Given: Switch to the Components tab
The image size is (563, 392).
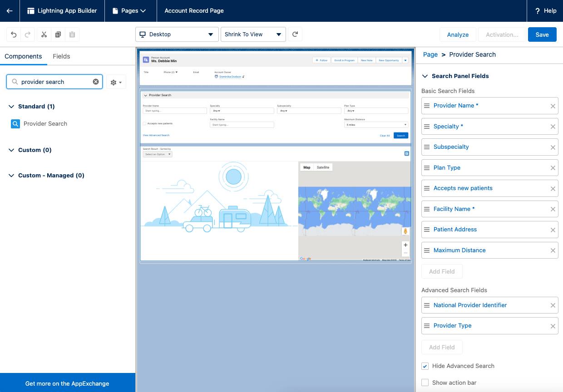Looking at the screenshot, I should coord(23,56).
